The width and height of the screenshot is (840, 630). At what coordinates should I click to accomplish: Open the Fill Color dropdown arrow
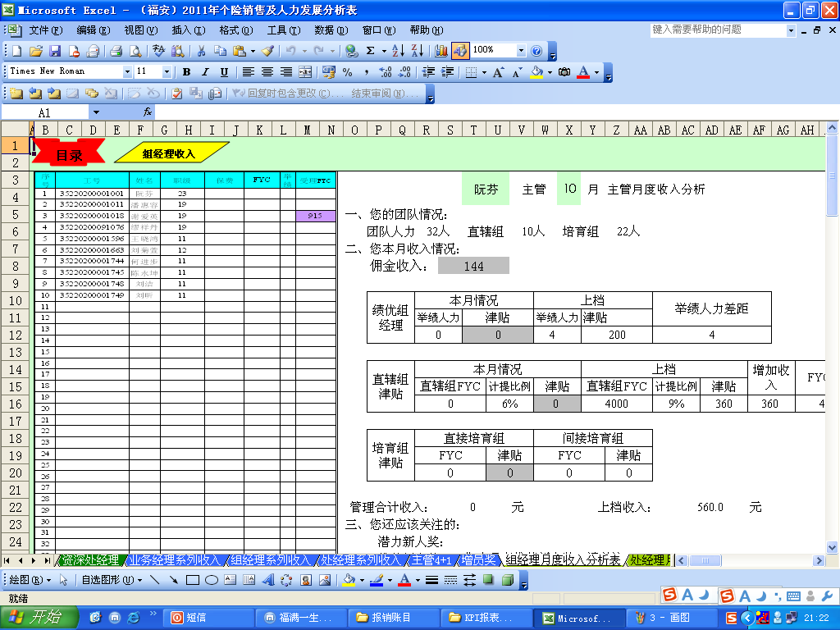pos(550,72)
